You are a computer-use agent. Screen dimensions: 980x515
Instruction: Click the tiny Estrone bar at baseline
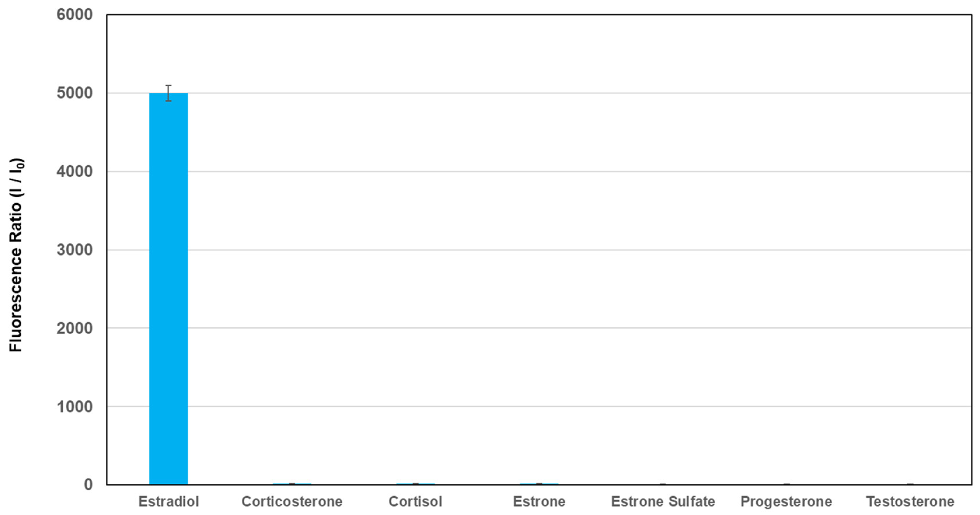539,484
